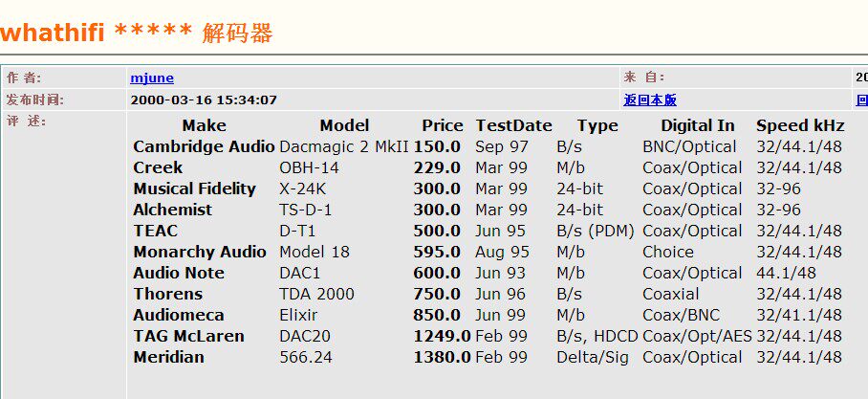Select the X-24K model cell
The height and width of the screenshot is (399, 868).
coord(303,188)
